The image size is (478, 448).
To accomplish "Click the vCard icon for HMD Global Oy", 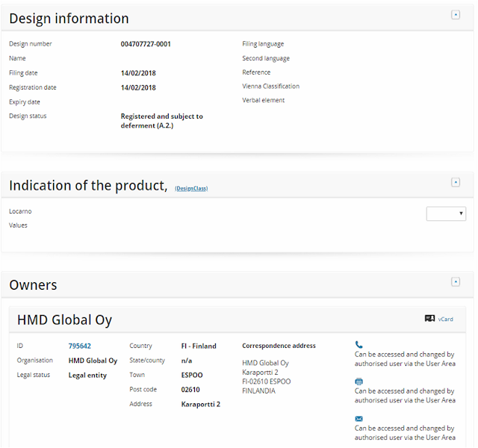I will 430,319.
